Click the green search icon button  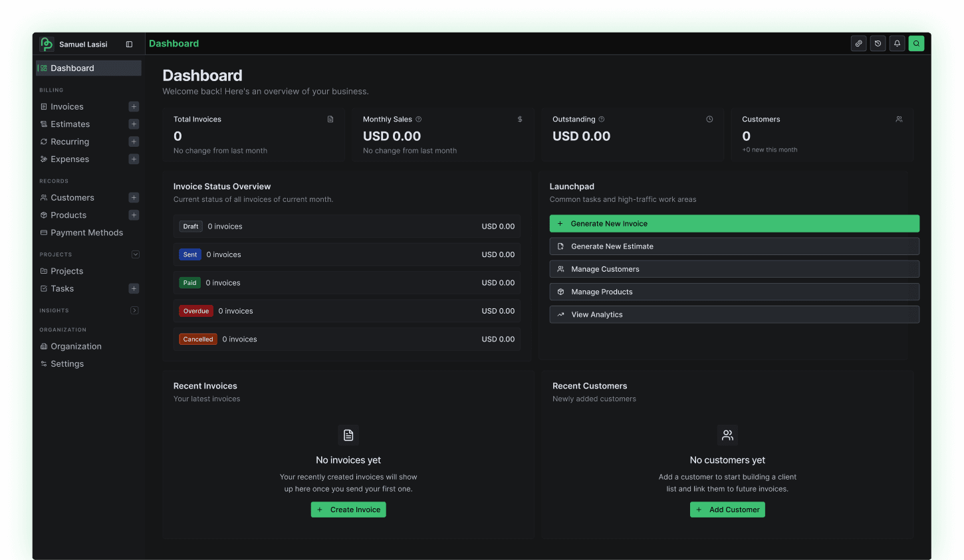tap(917, 43)
